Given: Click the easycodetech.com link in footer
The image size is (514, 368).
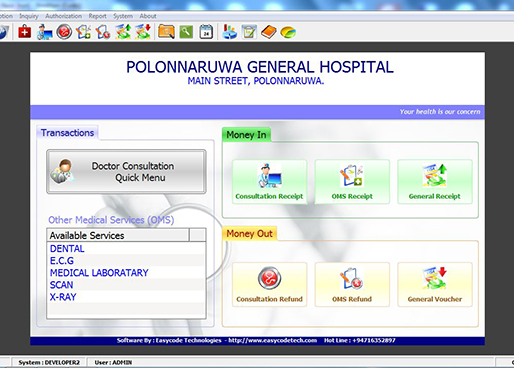Looking at the screenshot, I should click(272, 340).
